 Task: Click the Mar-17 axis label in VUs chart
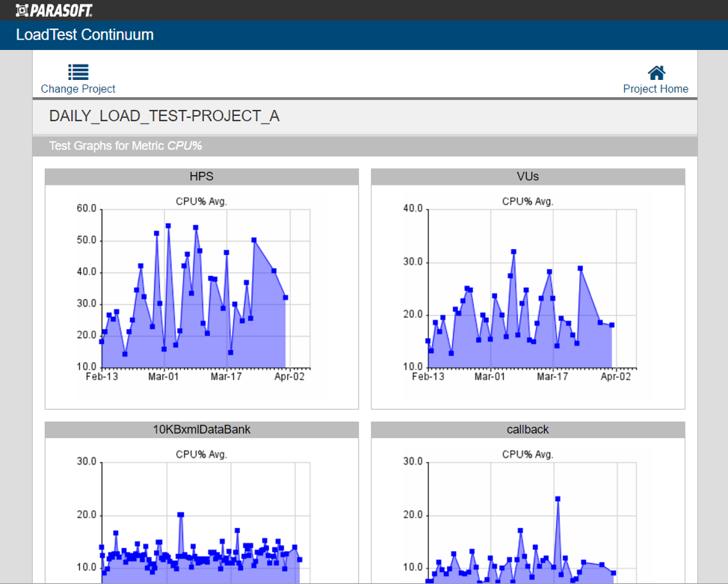click(552, 376)
